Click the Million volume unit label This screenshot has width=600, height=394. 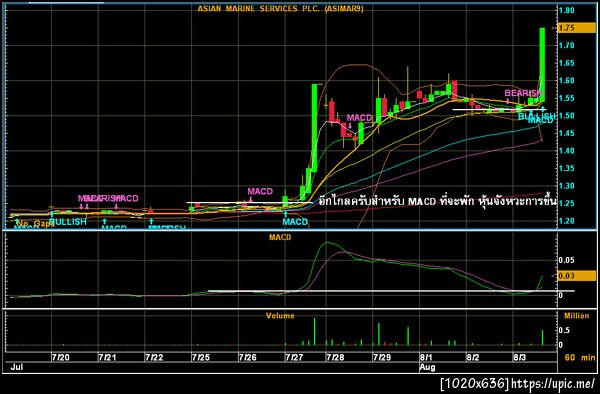pos(576,316)
